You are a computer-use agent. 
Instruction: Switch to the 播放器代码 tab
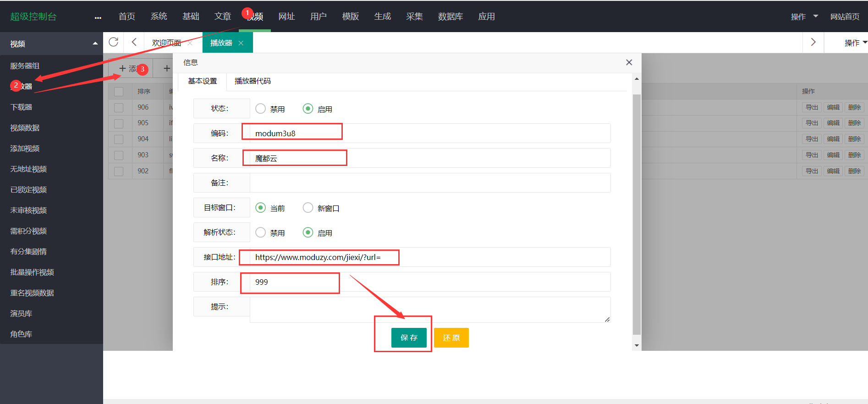pyautogui.click(x=253, y=81)
